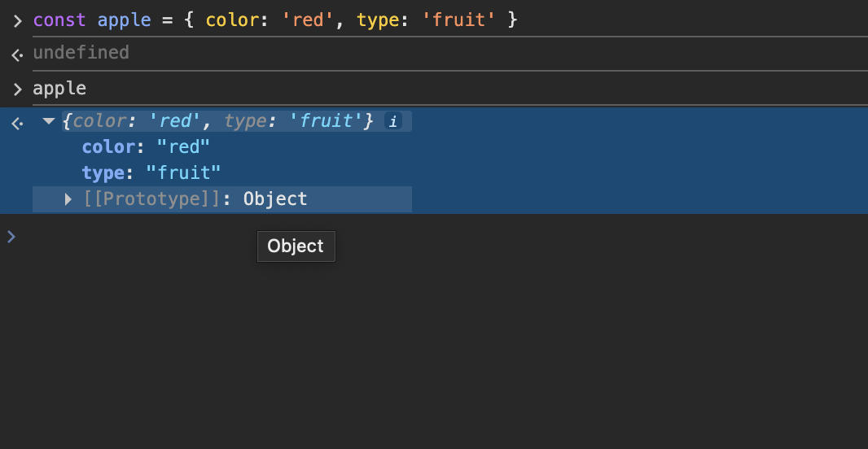This screenshot has width=868, height=449.
Task: Select the color property key in expanded object
Action: pos(107,147)
